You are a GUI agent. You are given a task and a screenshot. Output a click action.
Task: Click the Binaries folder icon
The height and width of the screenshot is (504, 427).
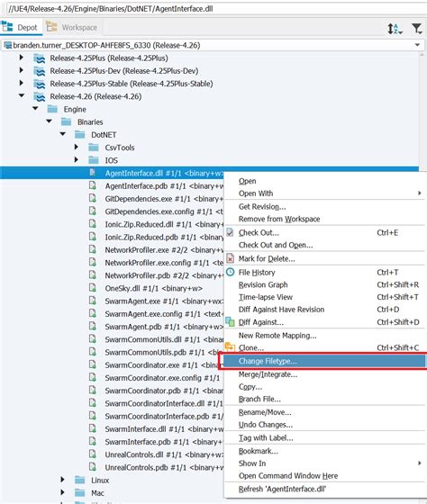click(x=67, y=122)
